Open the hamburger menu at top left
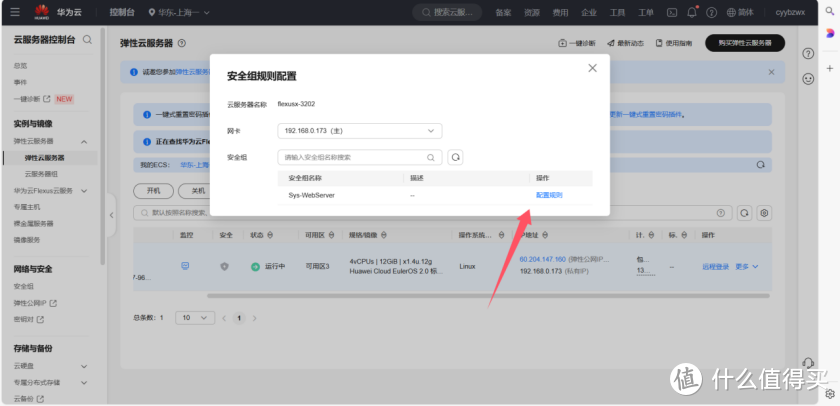The image size is (840, 406). point(14,13)
